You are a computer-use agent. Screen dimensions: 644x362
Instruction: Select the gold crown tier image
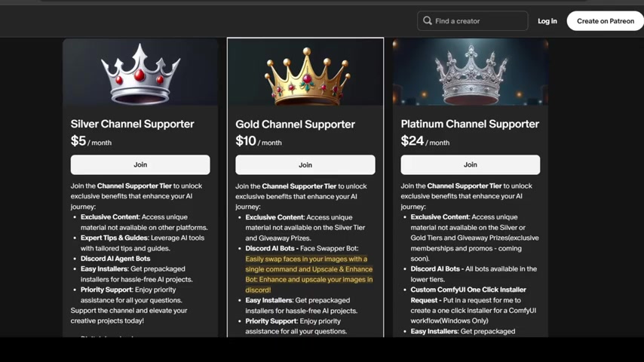point(305,72)
